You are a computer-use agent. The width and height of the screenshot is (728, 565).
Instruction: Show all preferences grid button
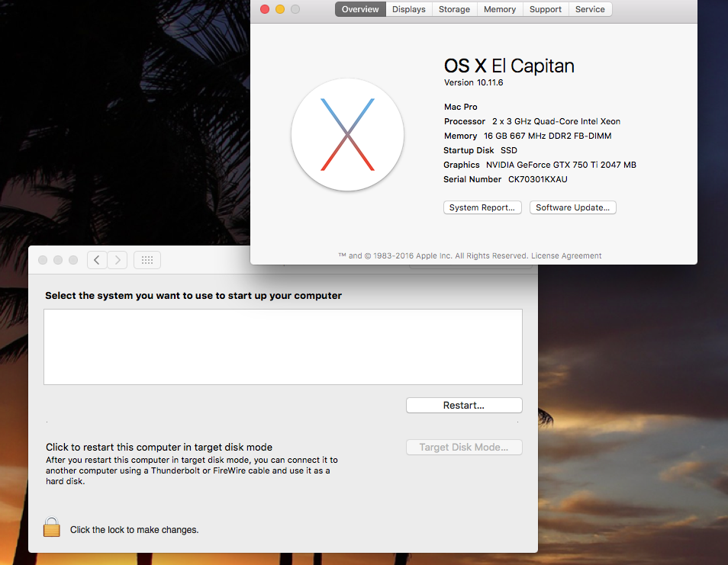pos(147,260)
